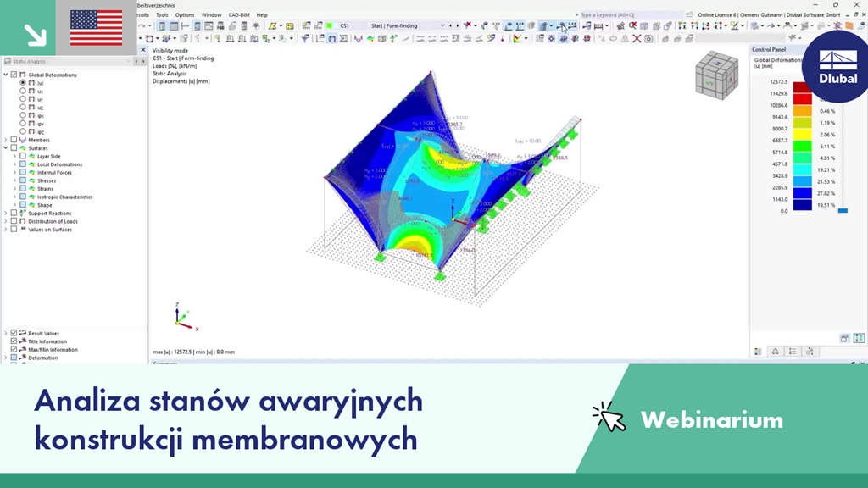
Task: Click the screenshot camera toolbar icon
Action: pyautogui.click(x=648, y=39)
